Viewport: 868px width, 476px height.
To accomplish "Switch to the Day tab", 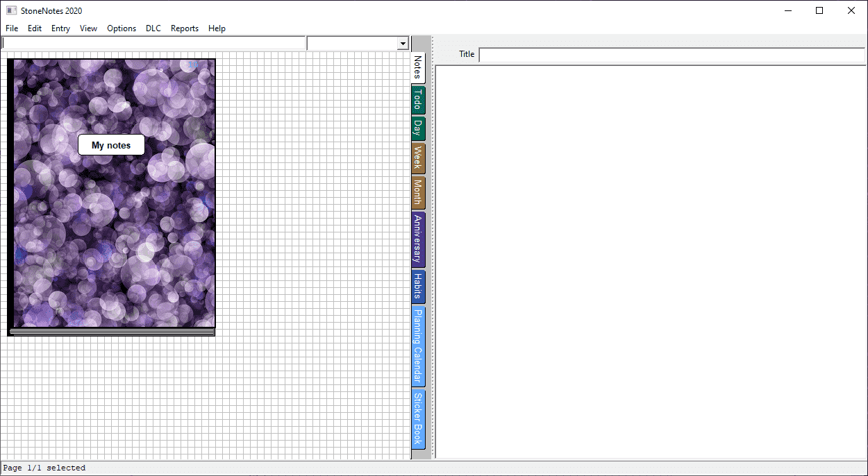I will 417,128.
